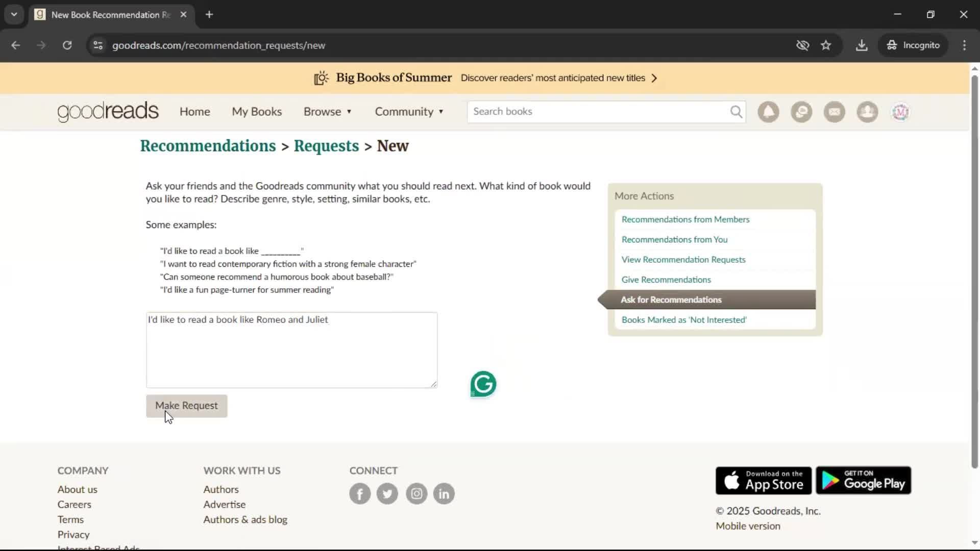Click Big Books of Summer banner title
This screenshot has width=980, height=551.
(x=394, y=78)
